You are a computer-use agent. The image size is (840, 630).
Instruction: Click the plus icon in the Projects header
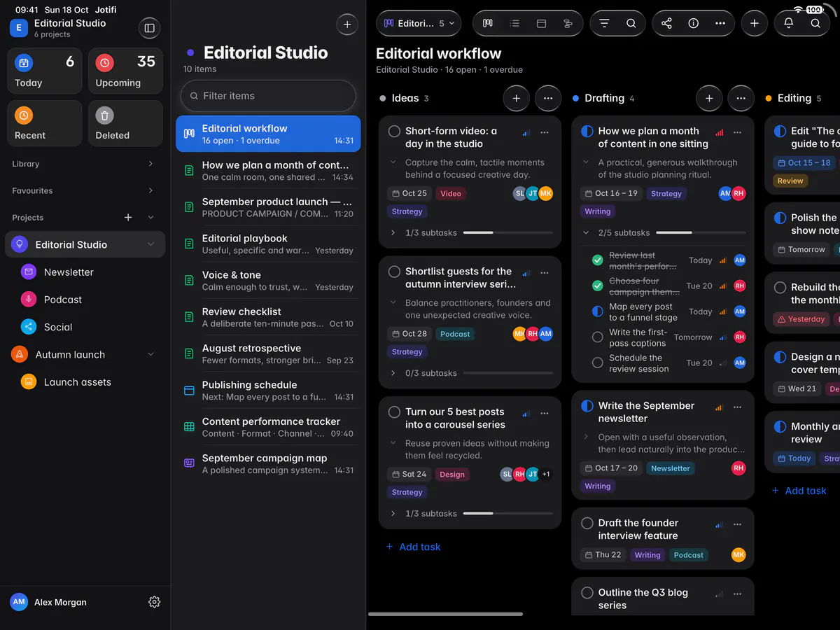[x=128, y=218]
